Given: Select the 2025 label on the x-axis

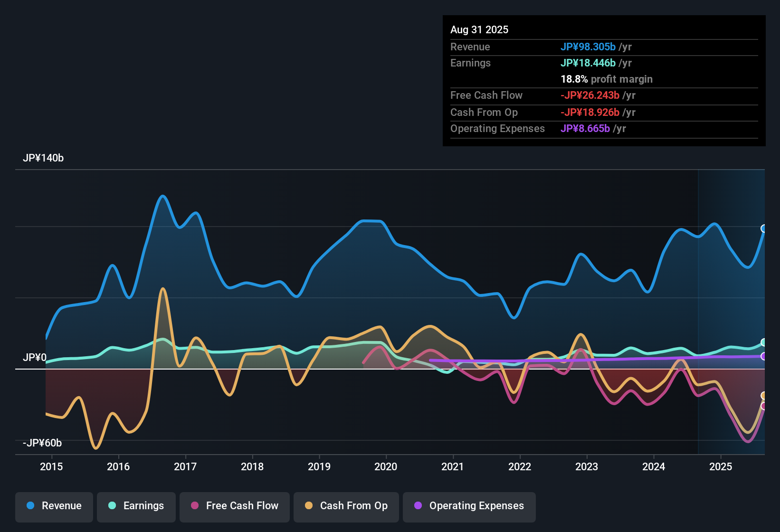Looking at the screenshot, I should click(721, 467).
